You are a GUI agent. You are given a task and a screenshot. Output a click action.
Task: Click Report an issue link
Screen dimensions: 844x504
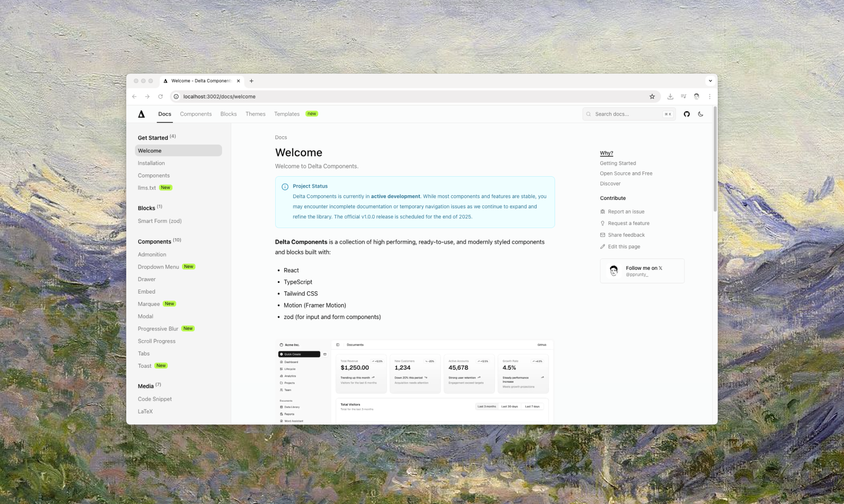[626, 212]
